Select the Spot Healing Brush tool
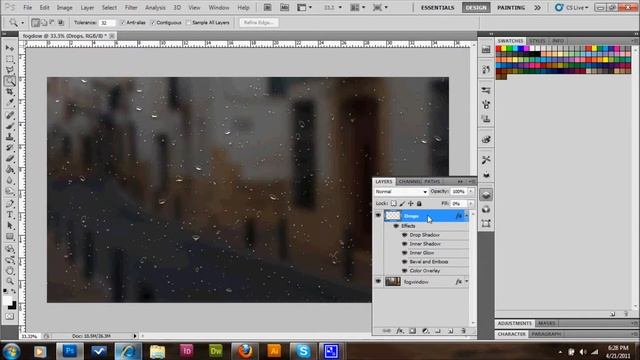This screenshot has width=640, height=360. (x=10, y=116)
